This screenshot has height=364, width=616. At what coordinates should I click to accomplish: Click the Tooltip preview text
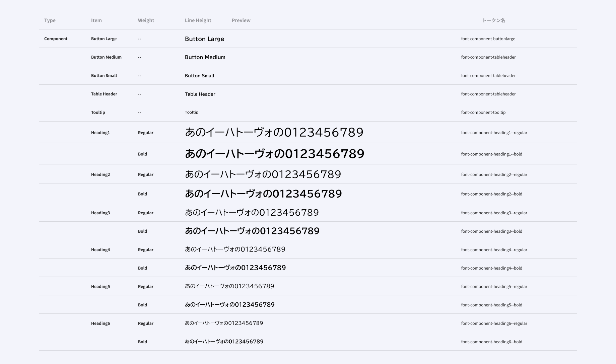click(x=192, y=112)
